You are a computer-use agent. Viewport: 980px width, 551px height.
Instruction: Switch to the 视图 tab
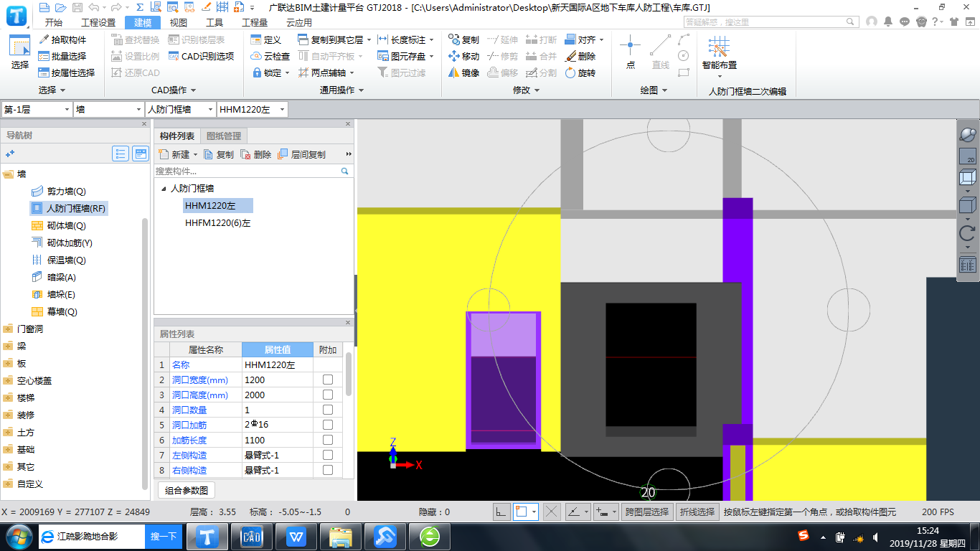[x=179, y=22]
